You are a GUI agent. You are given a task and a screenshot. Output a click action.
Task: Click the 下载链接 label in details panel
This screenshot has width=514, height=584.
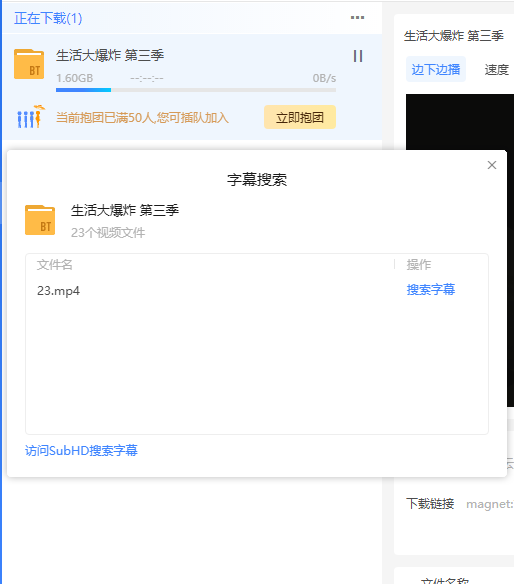[430, 504]
